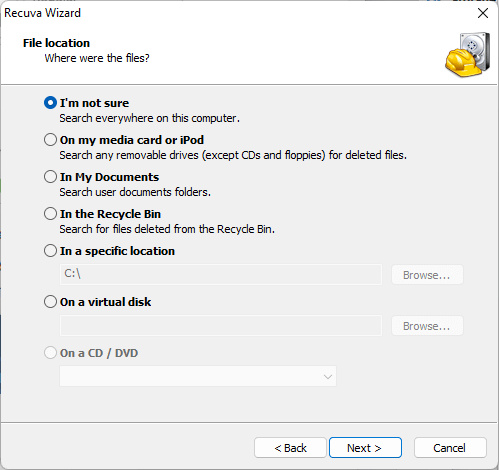This screenshot has width=499, height=470.
Task: Click the File location heading
Action: [x=56, y=43]
